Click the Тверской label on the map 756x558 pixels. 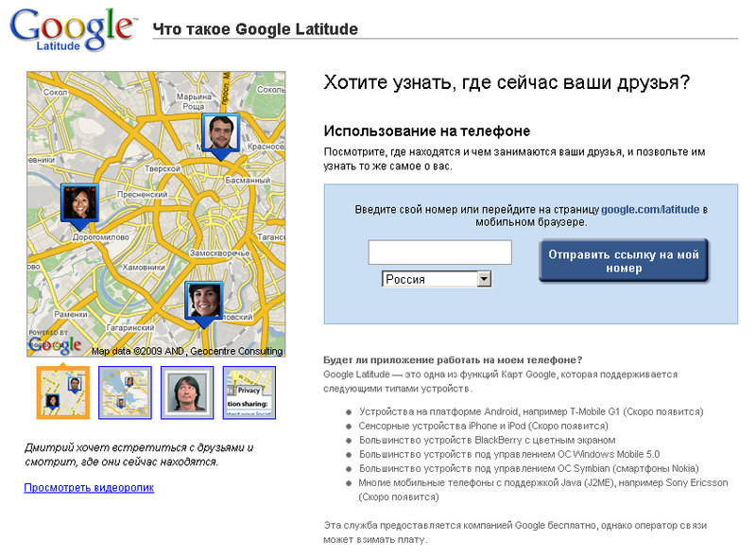point(163,168)
